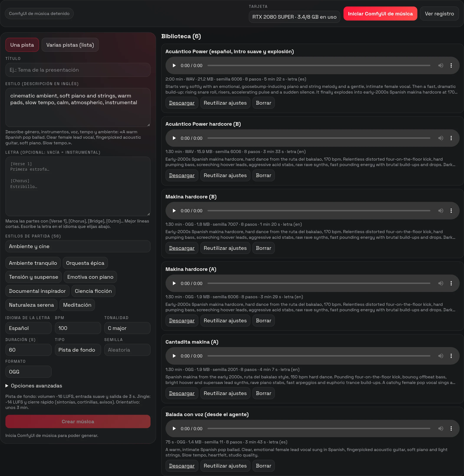
Task: Toggle volume on Acuántico Power (español) player
Action: [x=441, y=65]
